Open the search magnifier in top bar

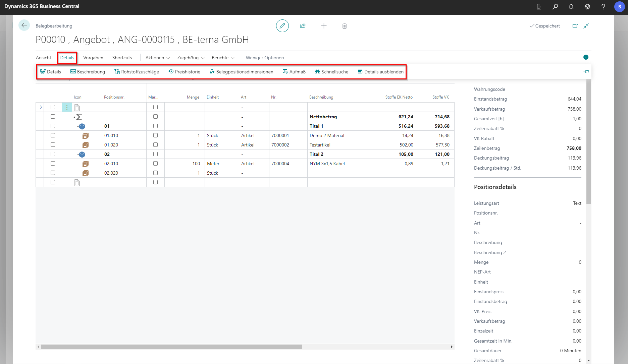click(555, 7)
